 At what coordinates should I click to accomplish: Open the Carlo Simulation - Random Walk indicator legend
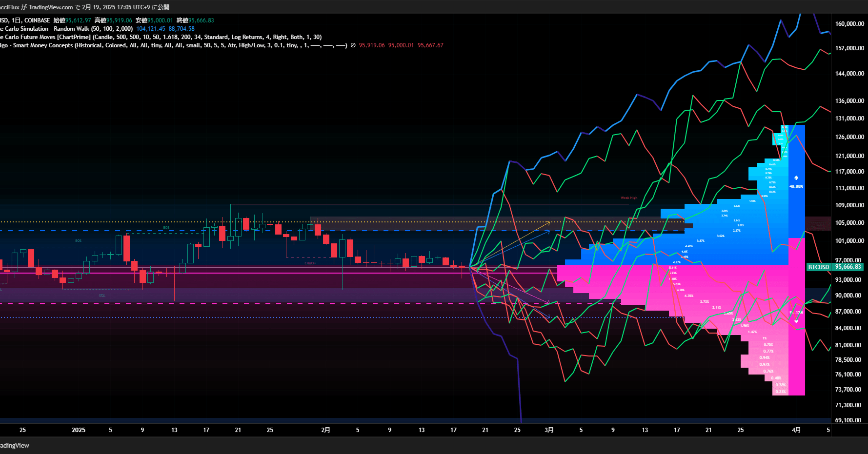tap(66, 29)
